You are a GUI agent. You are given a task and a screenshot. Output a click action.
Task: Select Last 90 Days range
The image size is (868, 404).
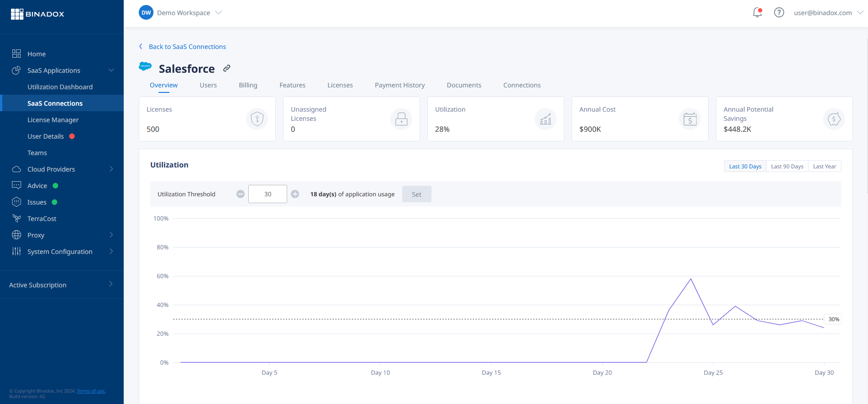tap(787, 166)
